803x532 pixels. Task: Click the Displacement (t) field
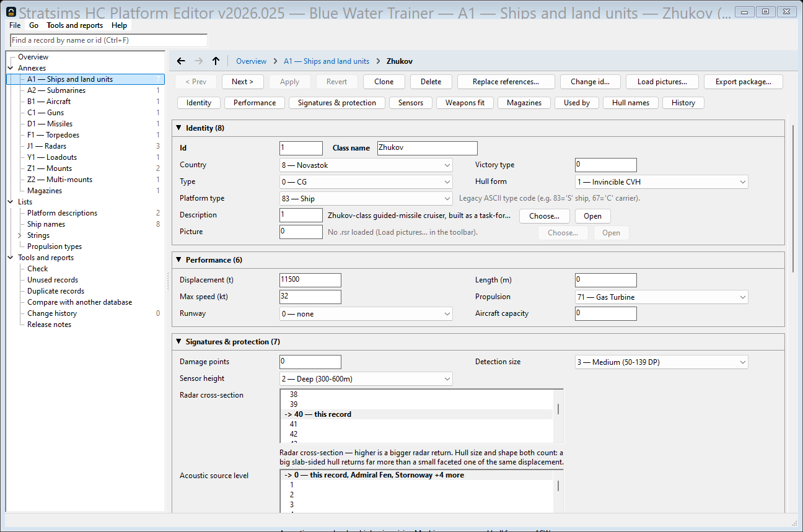coord(310,280)
